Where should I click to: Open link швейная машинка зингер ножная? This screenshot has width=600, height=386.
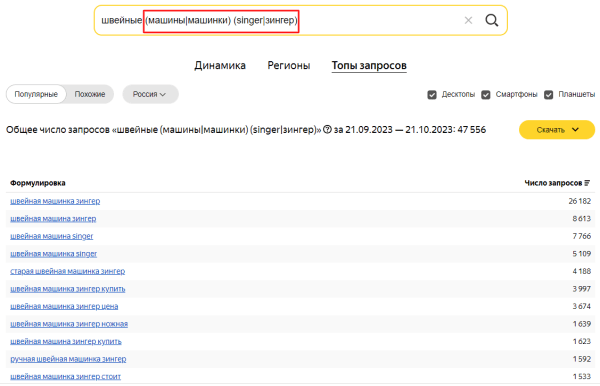pos(69,324)
